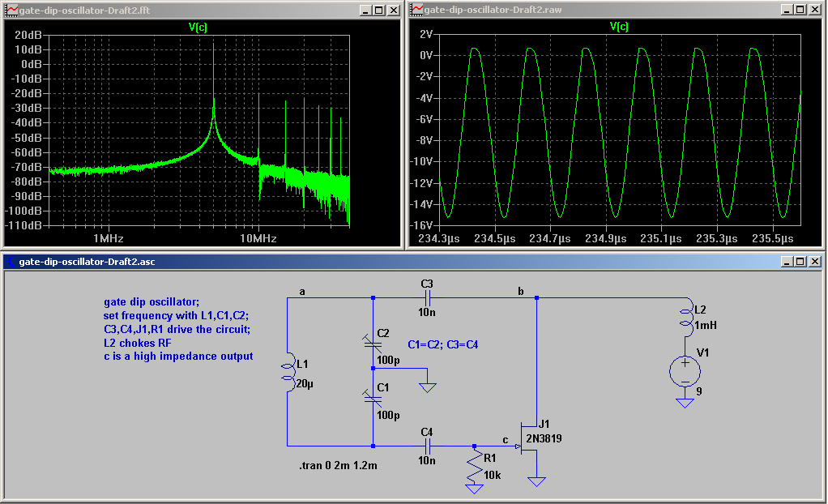Maximize the raw waveform window
Image resolution: width=828 pixels, height=504 pixels.
coord(800,10)
